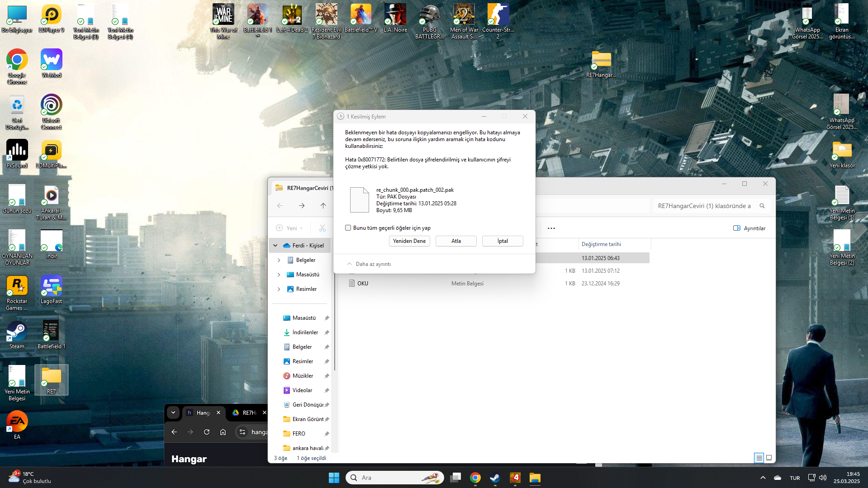Click the Explorer up-arrow navigation button
868x488 pixels.
(x=323, y=206)
